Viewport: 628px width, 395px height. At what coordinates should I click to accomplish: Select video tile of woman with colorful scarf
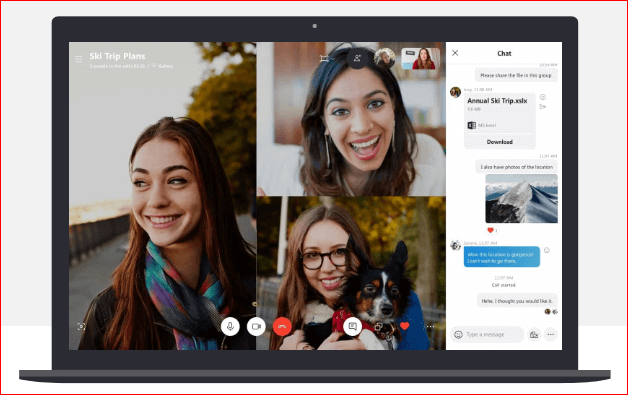[162, 196]
